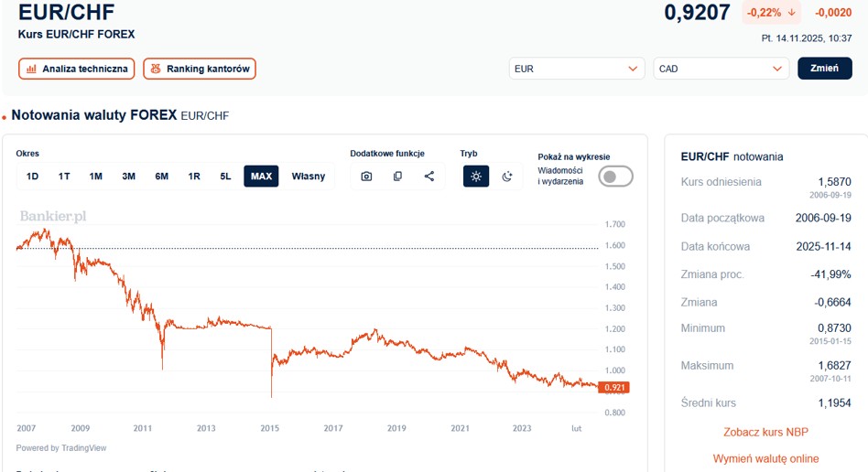868x472 pixels.
Task: Select the 1D period tab
Action: coord(33,177)
